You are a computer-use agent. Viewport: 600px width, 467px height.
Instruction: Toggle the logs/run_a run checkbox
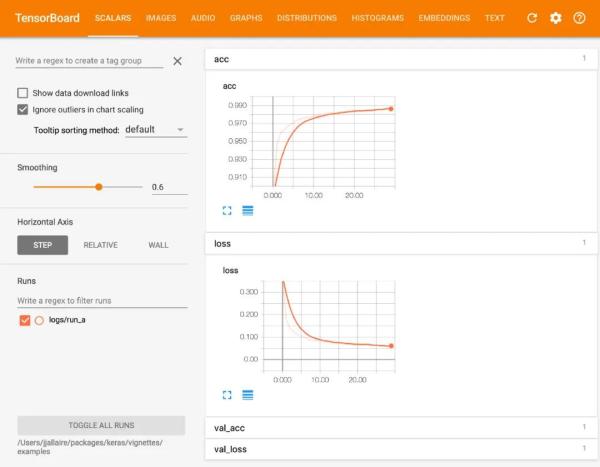[25, 320]
